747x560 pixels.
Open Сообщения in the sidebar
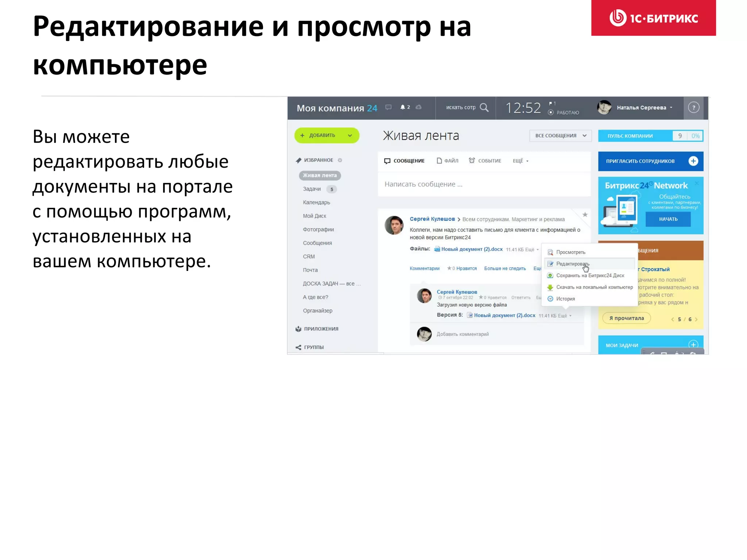point(317,243)
